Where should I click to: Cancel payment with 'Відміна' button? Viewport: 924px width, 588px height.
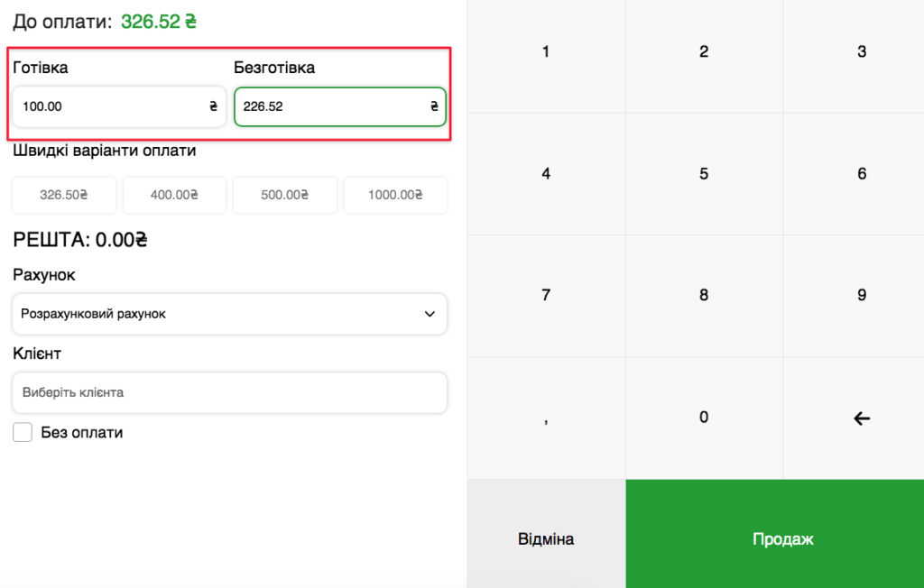(x=546, y=538)
